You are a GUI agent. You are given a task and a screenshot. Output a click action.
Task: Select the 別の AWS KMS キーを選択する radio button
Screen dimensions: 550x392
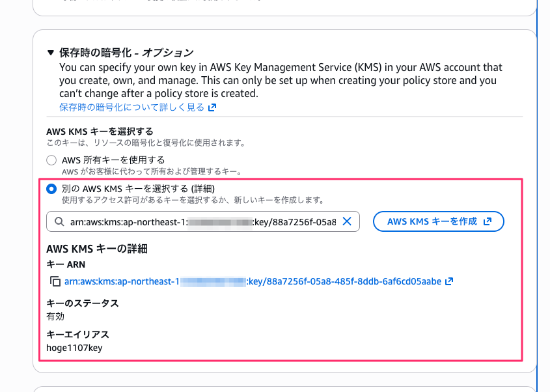coord(51,189)
